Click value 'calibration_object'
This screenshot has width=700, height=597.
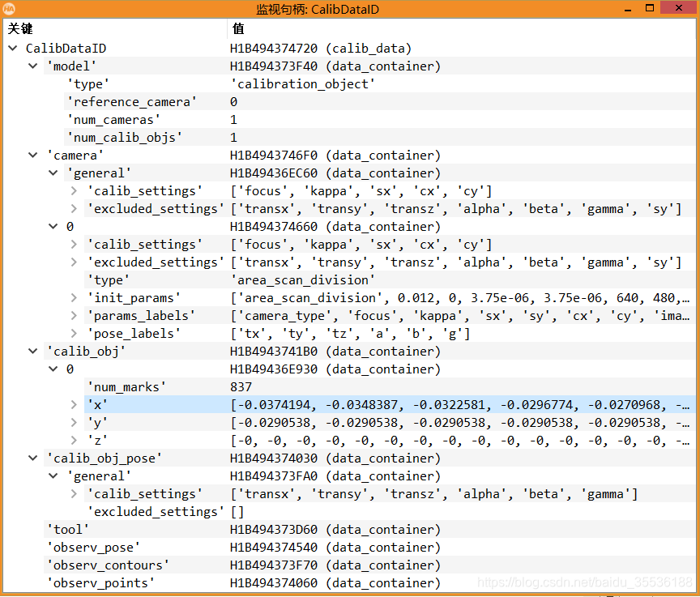pyautogui.click(x=303, y=84)
